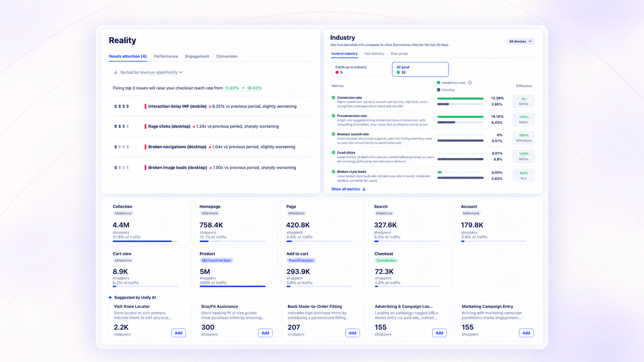Click 4x better difference badge
The height and width of the screenshot is (362, 644).
pos(524,101)
